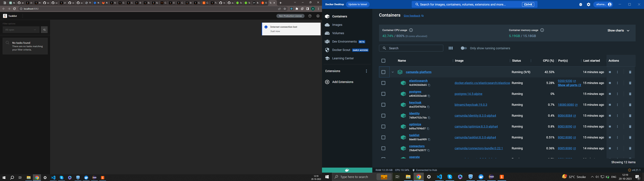Open Docker Scout in sidebar
Image resolution: width=644 pixels, height=181 pixels.
pyautogui.click(x=347, y=50)
